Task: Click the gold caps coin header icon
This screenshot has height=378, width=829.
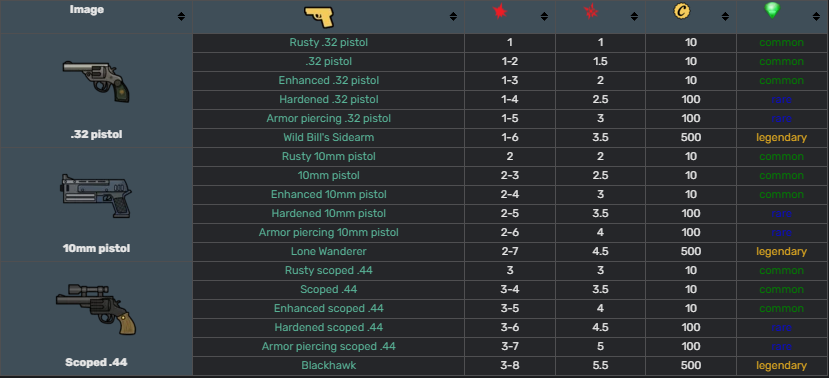Action: (682, 11)
